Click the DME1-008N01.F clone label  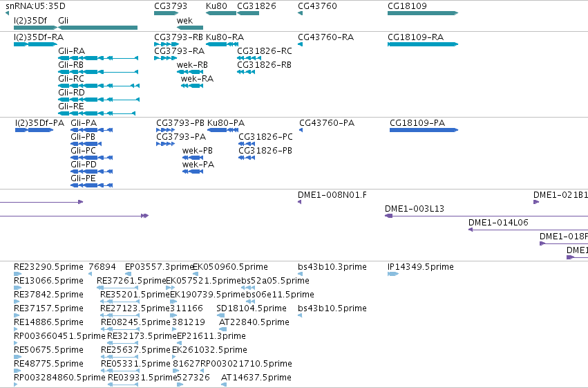(332, 195)
